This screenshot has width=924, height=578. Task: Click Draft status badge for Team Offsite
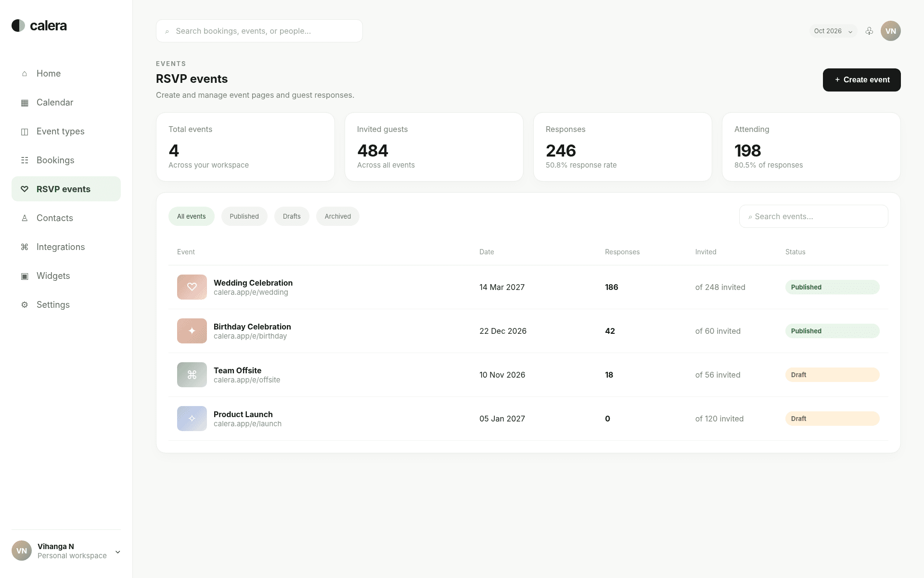832,375
